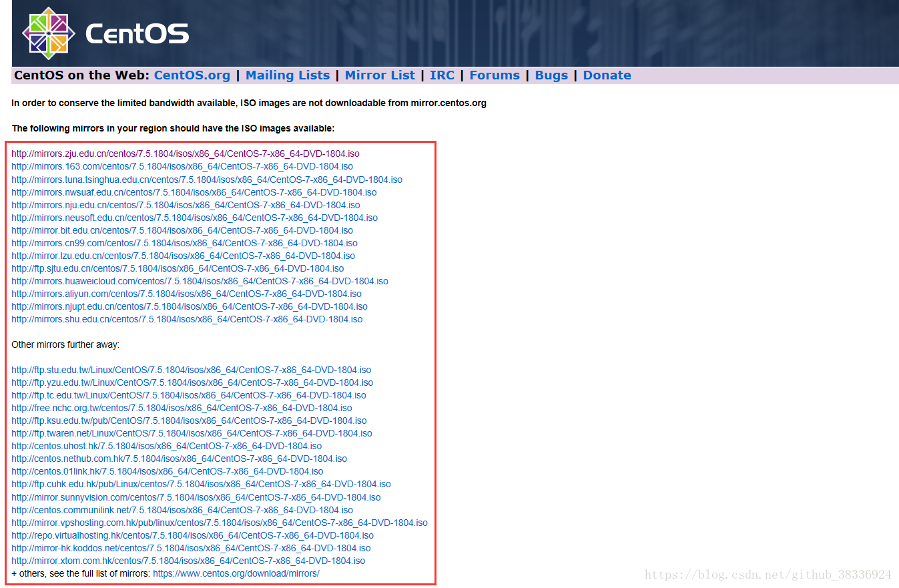The height and width of the screenshot is (588, 899).
Task: Download ISO from mirrors.aliyun.com
Action: click(x=187, y=294)
